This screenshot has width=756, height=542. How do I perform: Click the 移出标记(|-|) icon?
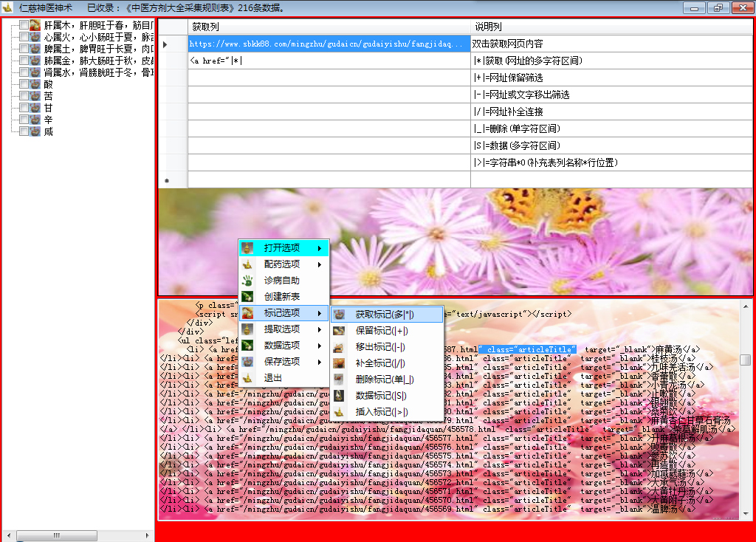(x=339, y=347)
